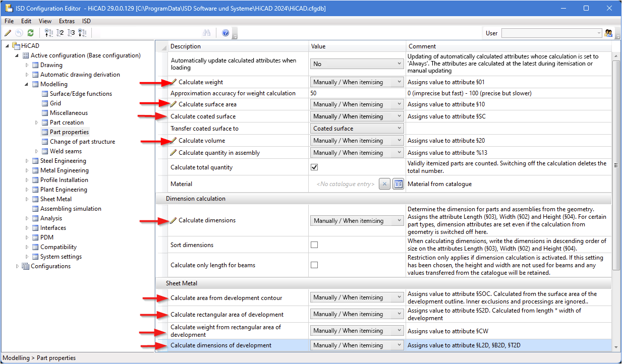
Task: Open Automatically update calculated attributes dropdown
Action: click(357, 64)
